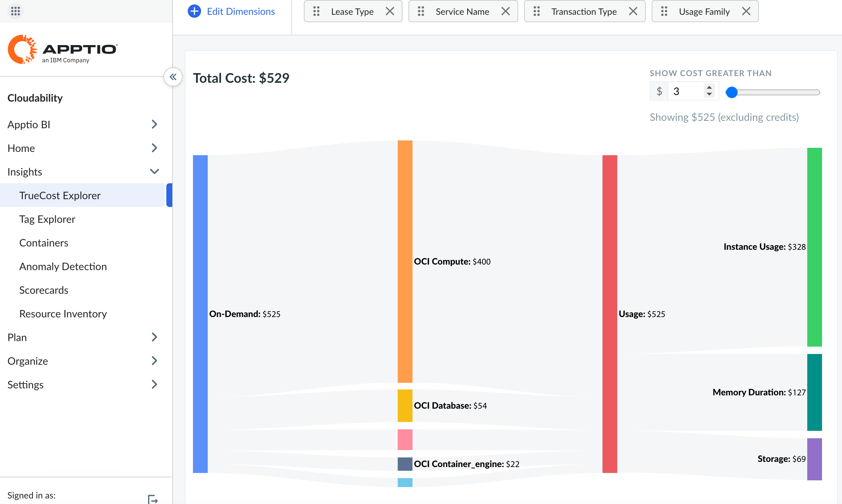Click the drag handle on Usage Family chip
This screenshot has width=842, height=504.
(663, 11)
